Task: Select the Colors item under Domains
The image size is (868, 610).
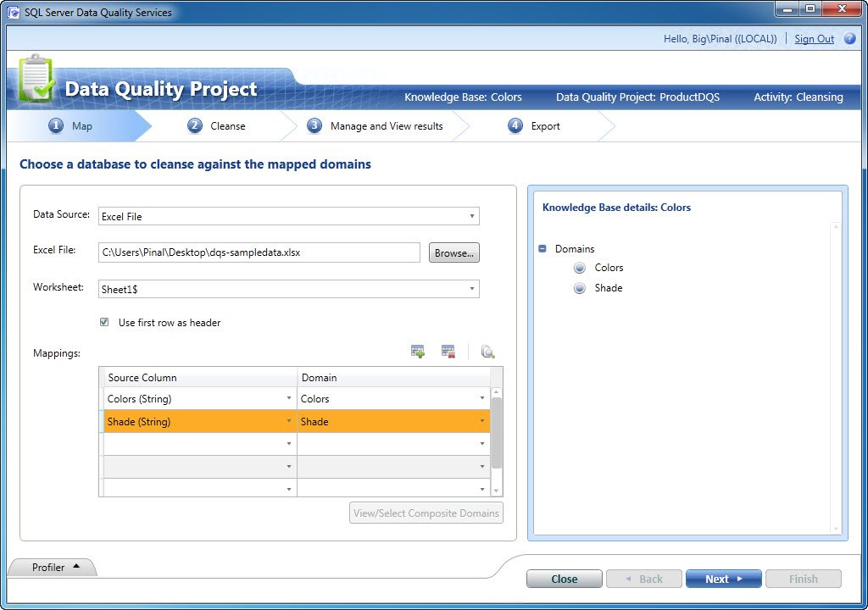Action: tap(609, 268)
